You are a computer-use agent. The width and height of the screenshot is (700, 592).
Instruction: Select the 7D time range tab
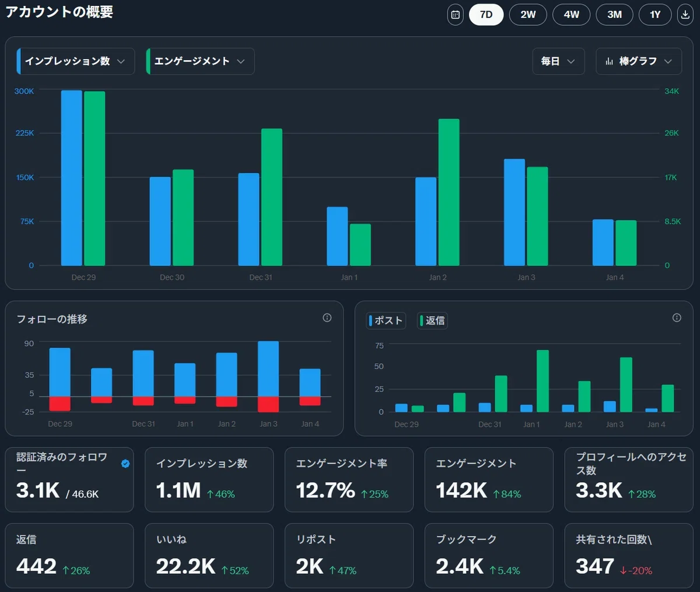click(x=486, y=15)
